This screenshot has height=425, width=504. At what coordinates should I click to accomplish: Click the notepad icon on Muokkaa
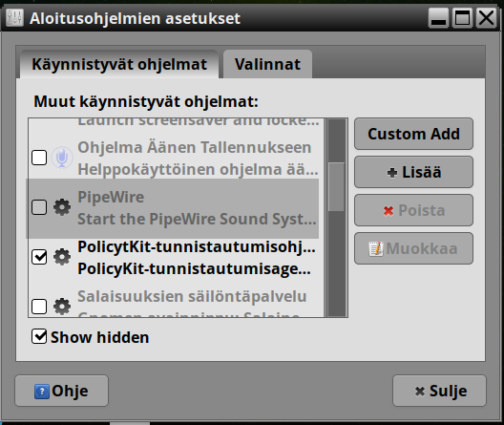coord(376,249)
